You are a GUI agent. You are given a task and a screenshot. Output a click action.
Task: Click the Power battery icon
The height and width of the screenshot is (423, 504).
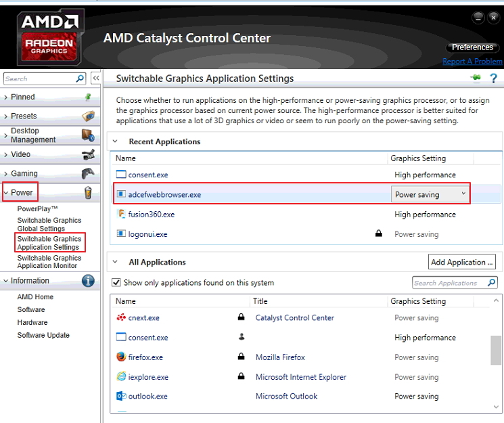click(x=88, y=192)
